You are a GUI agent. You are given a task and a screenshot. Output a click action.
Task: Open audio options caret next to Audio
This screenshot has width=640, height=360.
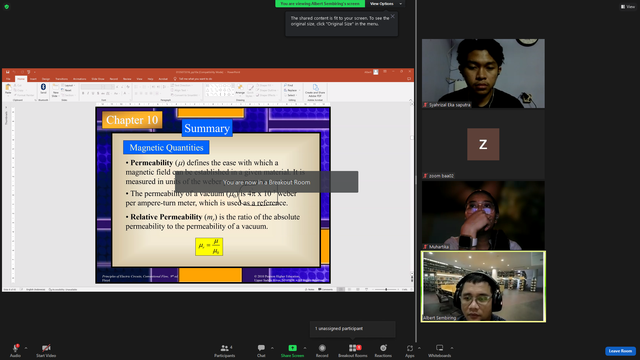pos(26,348)
